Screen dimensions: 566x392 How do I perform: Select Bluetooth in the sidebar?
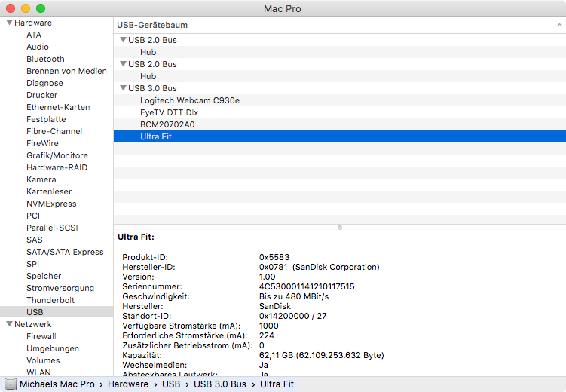point(45,59)
